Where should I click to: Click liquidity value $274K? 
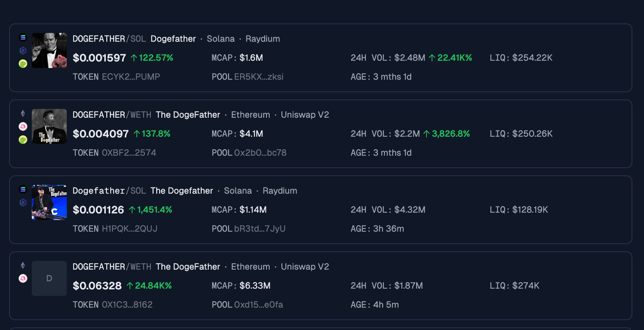(526, 286)
